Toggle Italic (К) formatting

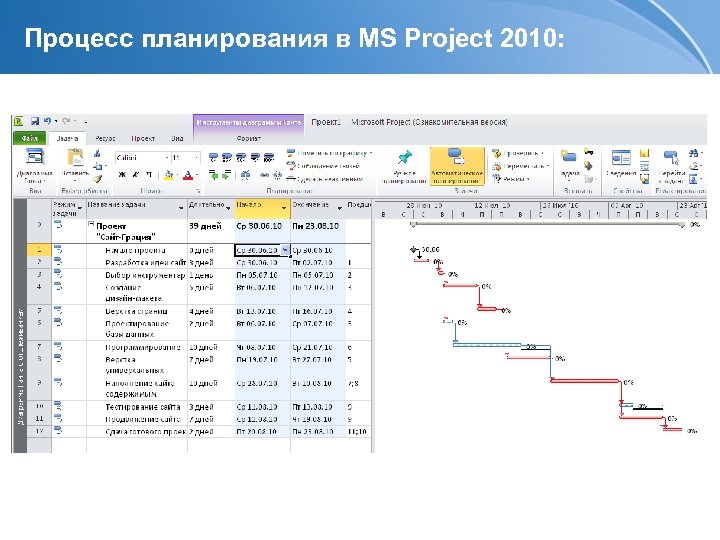(135, 174)
